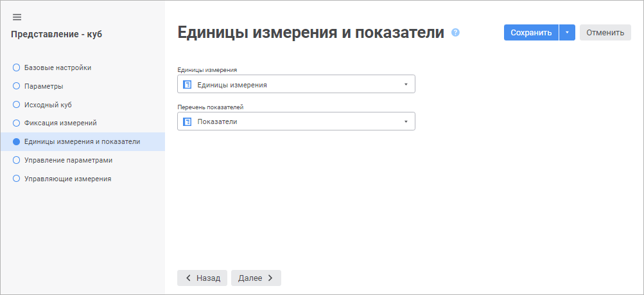This screenshot has height=295, width=644.
Task: Click the right chevron on Далее
Action: pyautogui.click(x=270, y=278)
